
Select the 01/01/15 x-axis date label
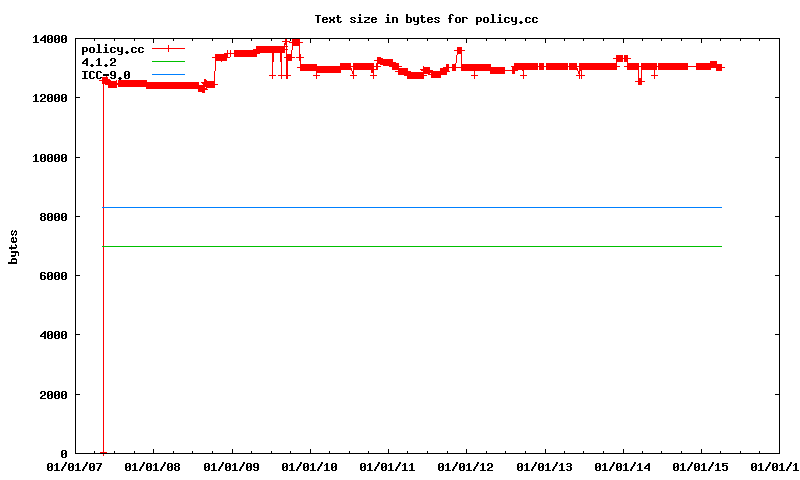pyautogui.click(x=702, y=467)
